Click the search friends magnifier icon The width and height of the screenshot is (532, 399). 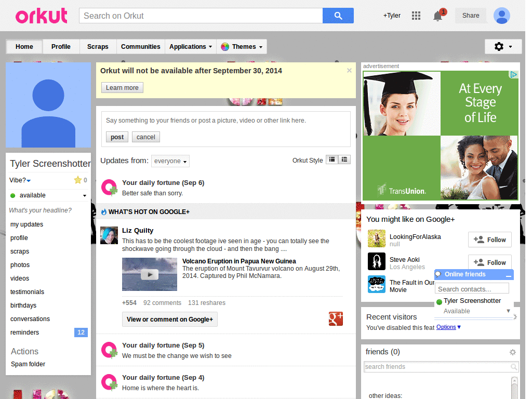(x=514, y=367)
